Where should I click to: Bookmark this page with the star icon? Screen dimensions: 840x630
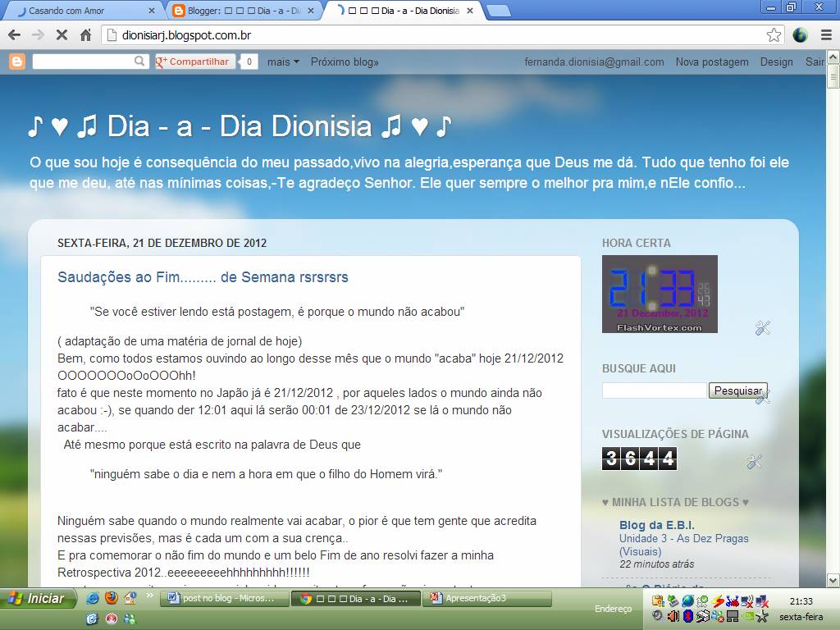pyautogui.click(x=774, y=35)
